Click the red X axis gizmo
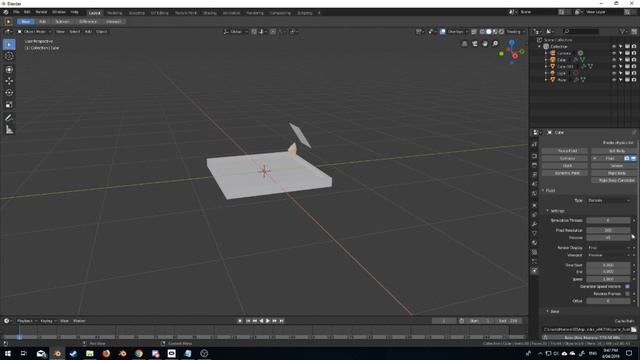Viewport: 640px width, 360px height. [x=515, y=56]
